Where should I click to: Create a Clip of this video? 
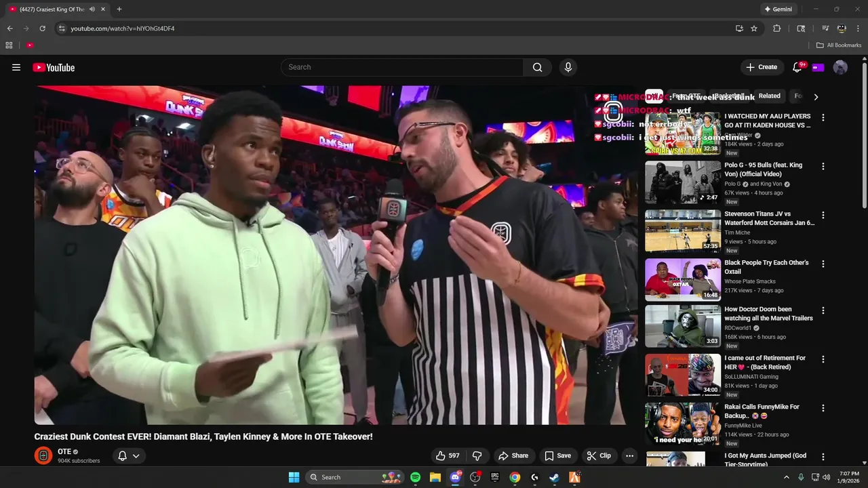(599, 455)
